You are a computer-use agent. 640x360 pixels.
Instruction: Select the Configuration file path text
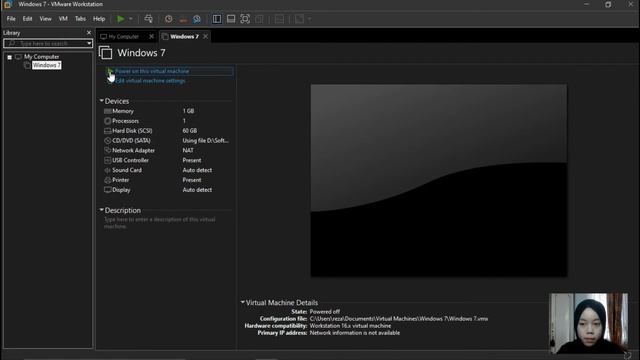(x=399, y=319)
